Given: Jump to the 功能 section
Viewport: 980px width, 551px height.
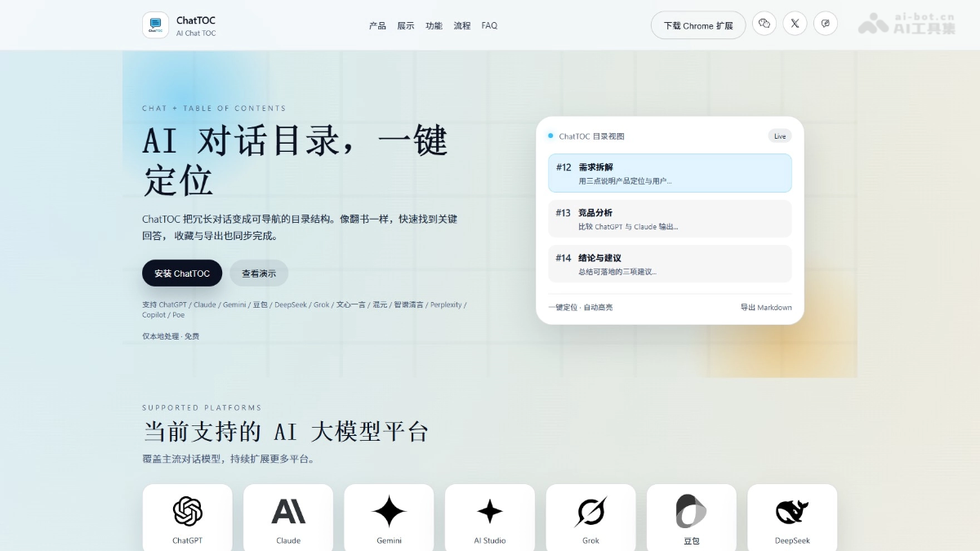Looking at the screenshot, I should pos(434,26).
